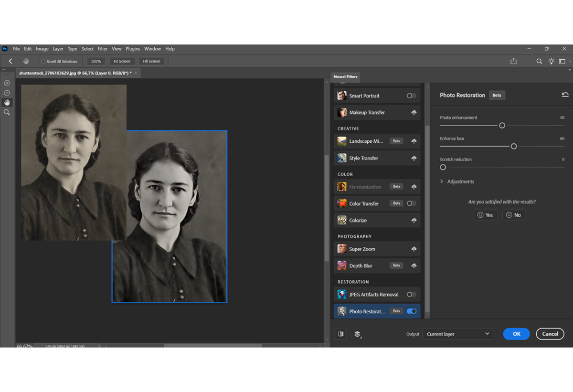
Task: Click the status bar arrow next to document size
Action: pyautogui.click(x=99, y=346)
